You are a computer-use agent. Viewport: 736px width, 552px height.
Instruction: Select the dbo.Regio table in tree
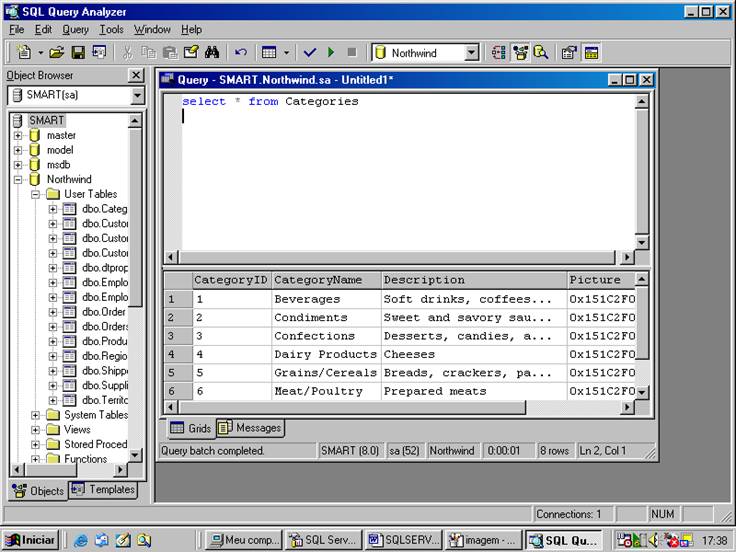(x=104, y=356)
